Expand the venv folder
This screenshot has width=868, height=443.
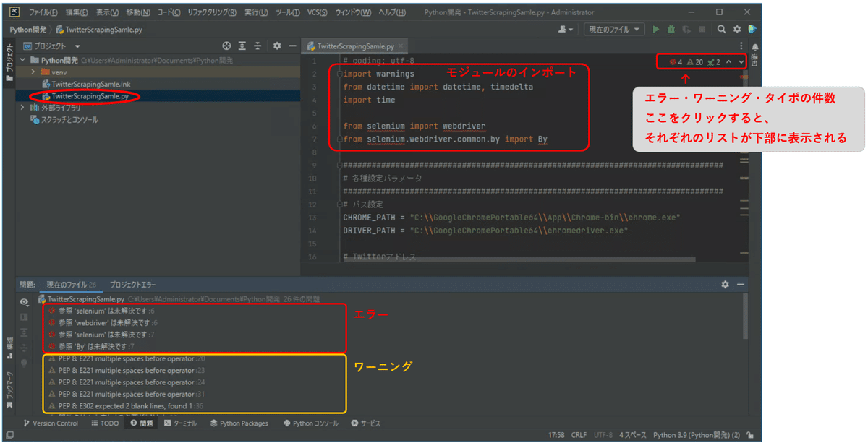(33, 72)
